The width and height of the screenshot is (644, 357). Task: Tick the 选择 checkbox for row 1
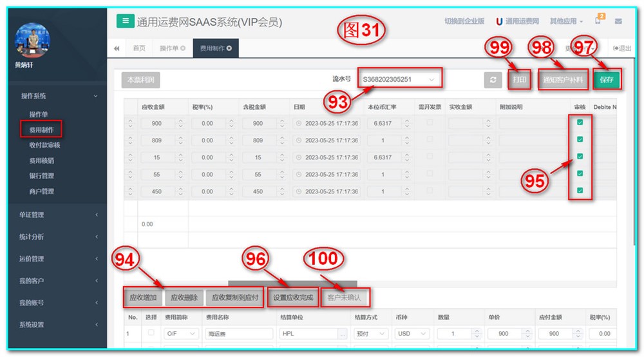151,333
